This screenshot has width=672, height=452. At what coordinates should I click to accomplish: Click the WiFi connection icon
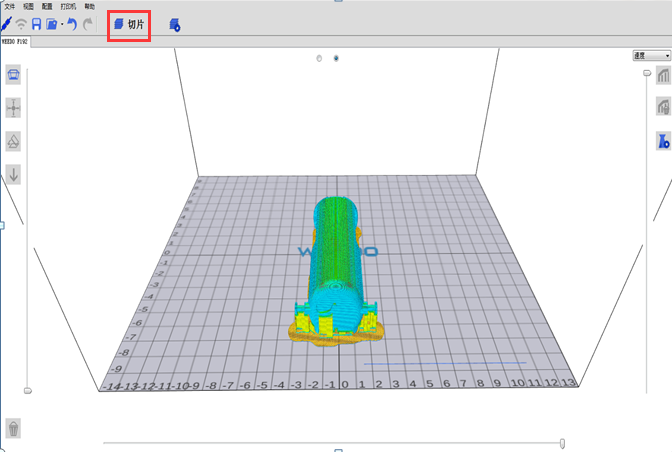point(21,24)
